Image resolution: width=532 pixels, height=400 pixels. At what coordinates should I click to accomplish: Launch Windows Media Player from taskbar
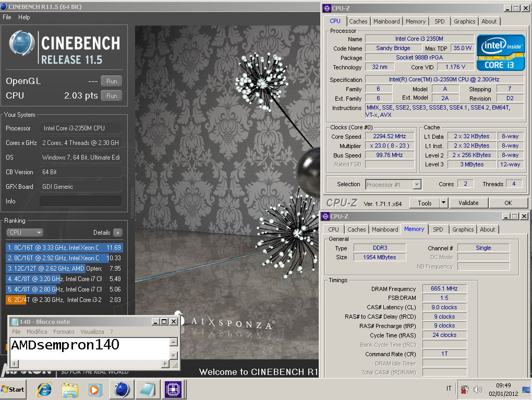point(95,389)
